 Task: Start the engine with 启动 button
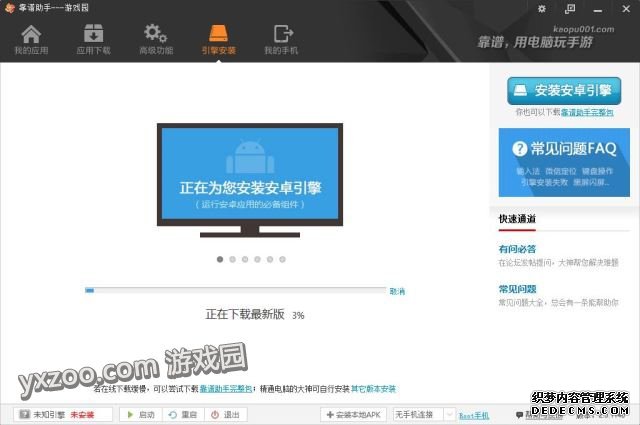(141, 415)
